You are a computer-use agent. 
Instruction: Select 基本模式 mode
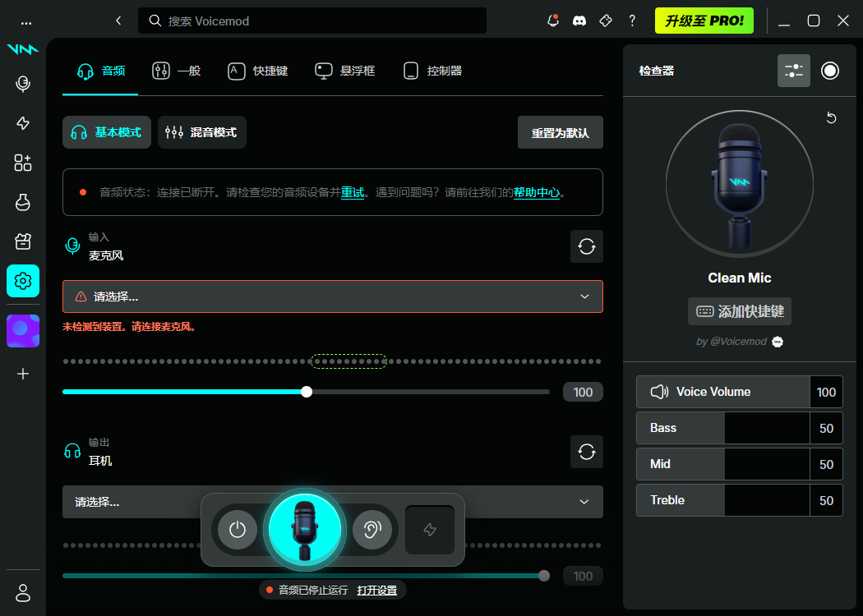[107, 132]
